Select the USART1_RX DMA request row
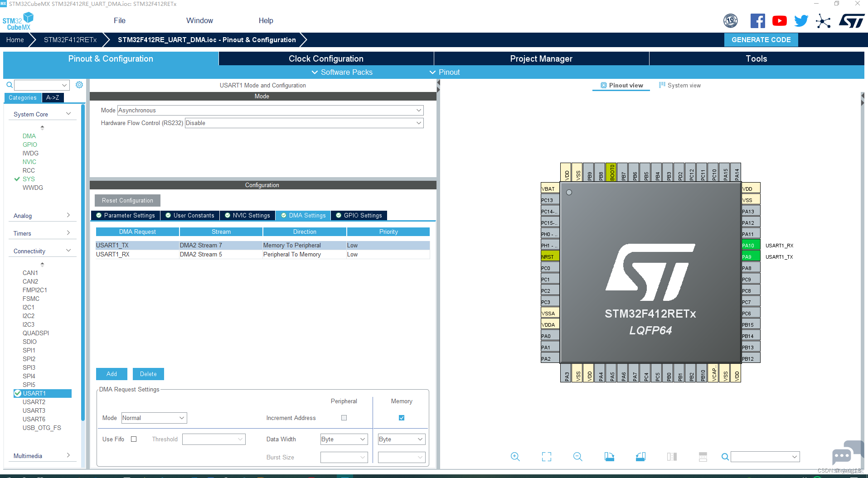 point(262,254)
